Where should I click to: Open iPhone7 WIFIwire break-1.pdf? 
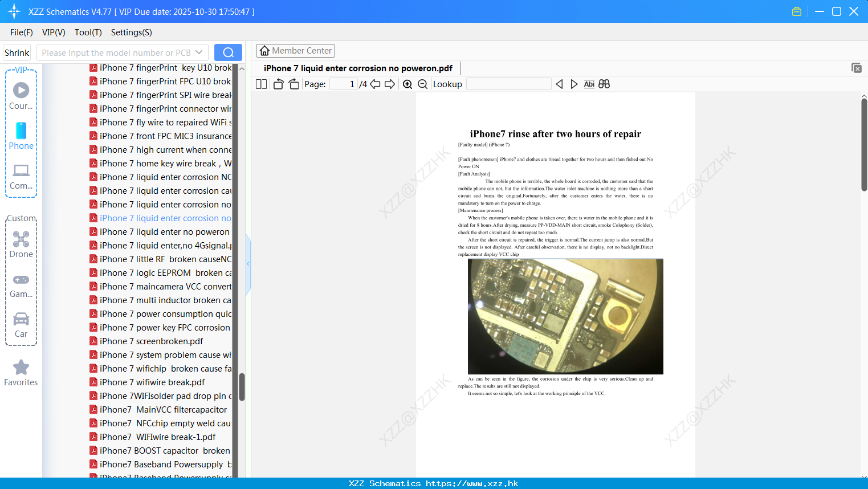tap(153, 437)
